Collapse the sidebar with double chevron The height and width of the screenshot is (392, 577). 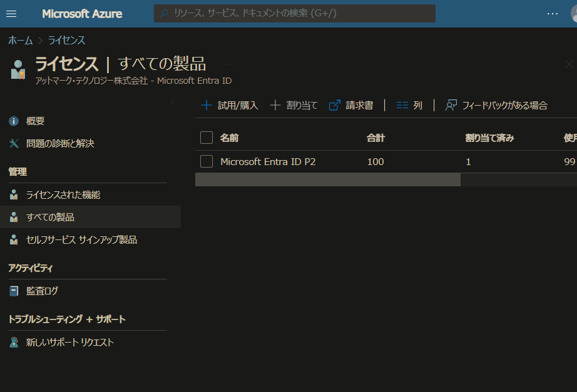click(172, 101)
